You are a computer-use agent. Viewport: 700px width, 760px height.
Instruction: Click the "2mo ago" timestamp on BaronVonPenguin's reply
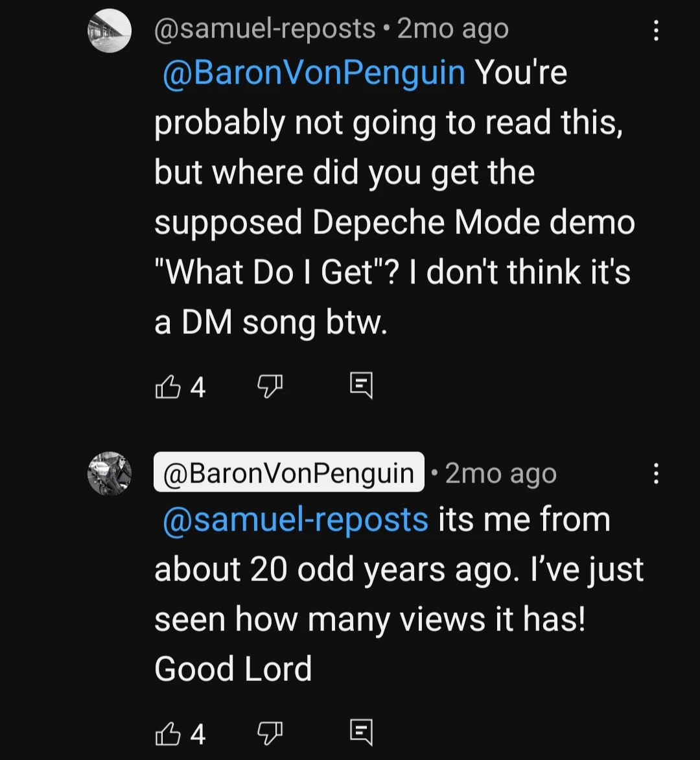500,474
